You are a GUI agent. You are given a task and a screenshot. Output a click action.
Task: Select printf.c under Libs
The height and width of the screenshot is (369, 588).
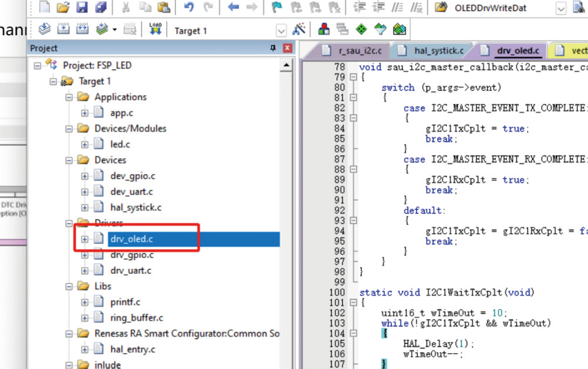(125, 302)
